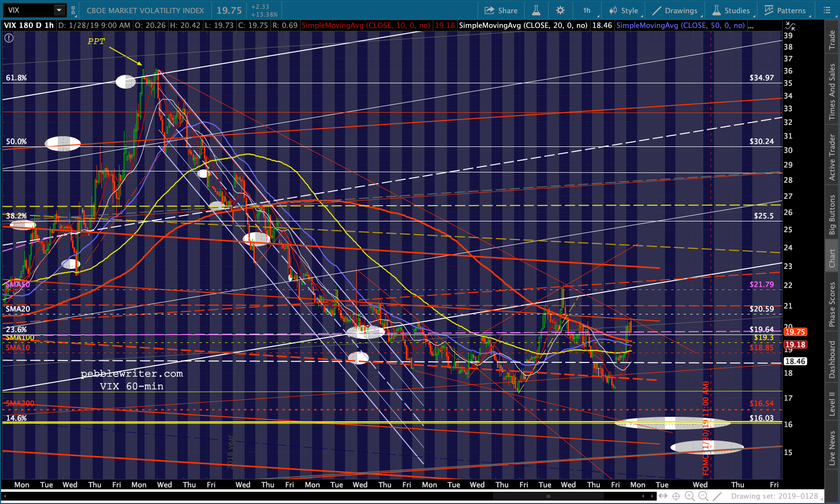Screen dimensions: 840x504
Task: Click the Share button
Action: [x=501, y=10]
